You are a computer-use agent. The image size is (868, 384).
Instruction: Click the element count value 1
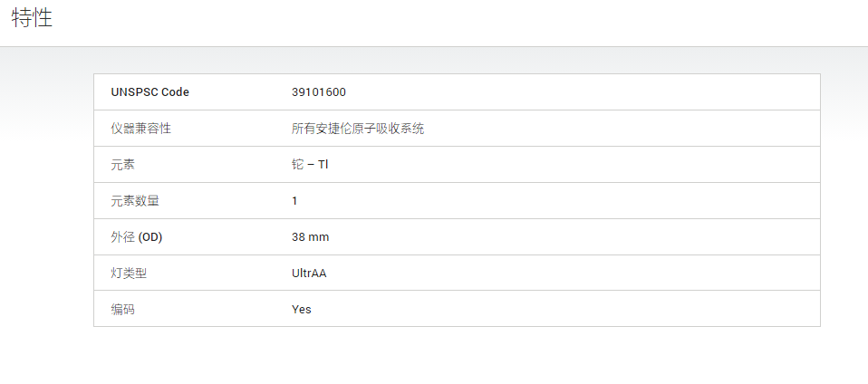tap(294, 201)
